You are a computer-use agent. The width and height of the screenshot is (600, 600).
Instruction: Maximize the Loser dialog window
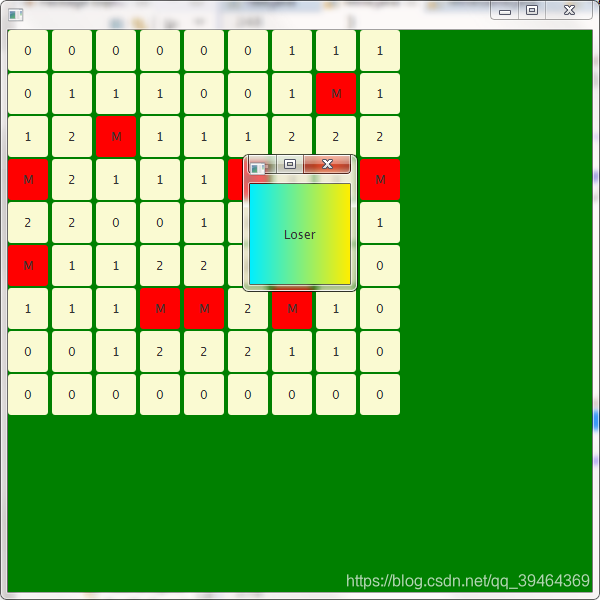290,164
